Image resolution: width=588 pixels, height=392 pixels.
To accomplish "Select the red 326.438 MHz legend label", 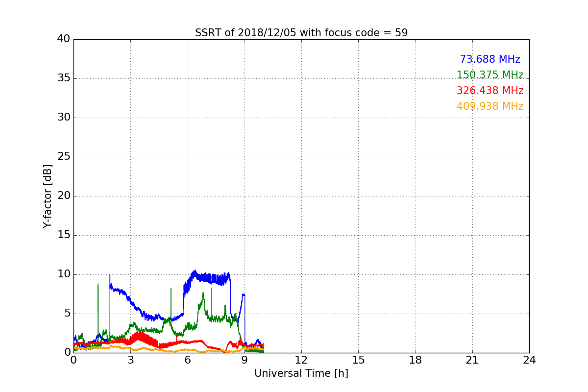I will coord(490,91).
